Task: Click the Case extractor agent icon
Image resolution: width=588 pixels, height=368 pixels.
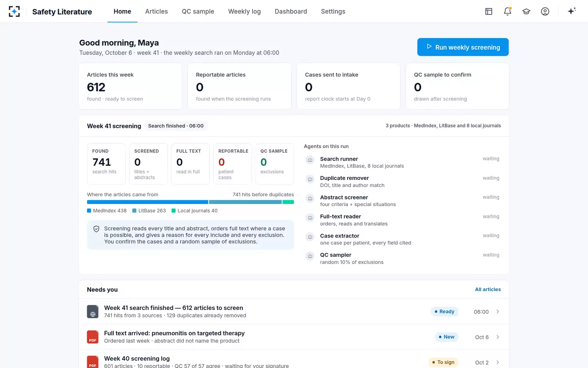Action: [310, 237]
